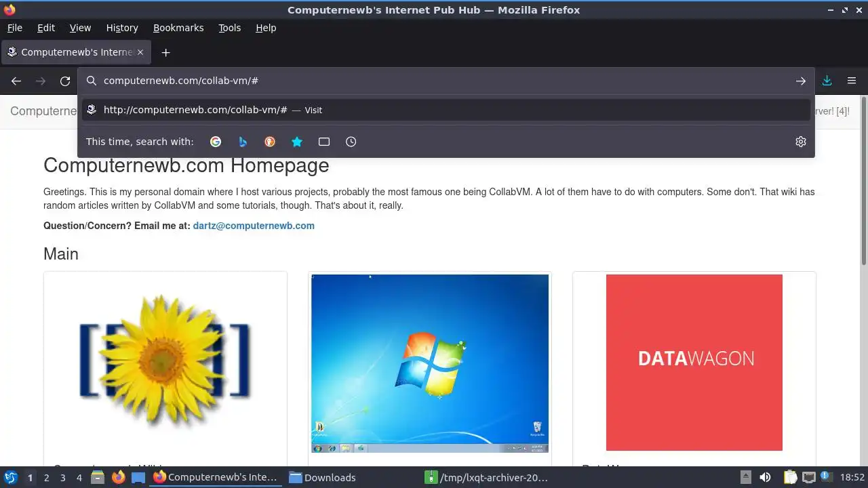
Task: Open search settings gear in urlbar
Action: coord(801,142)
